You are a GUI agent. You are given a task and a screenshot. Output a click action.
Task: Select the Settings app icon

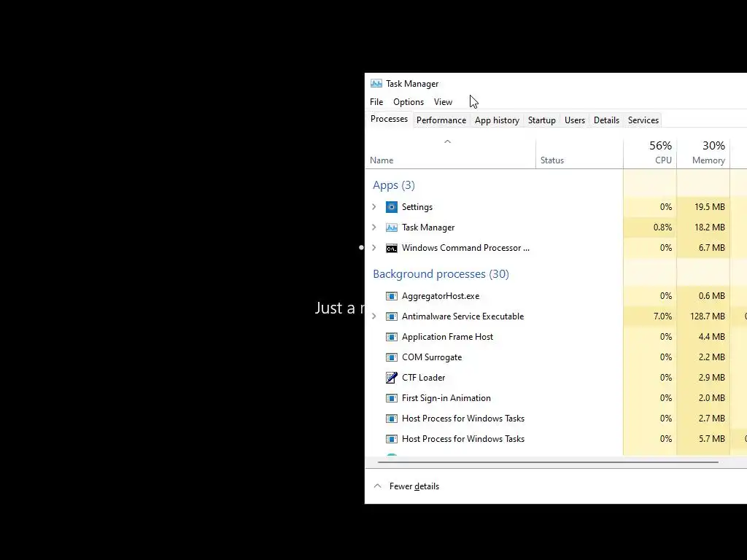click(x=392, y=207)
